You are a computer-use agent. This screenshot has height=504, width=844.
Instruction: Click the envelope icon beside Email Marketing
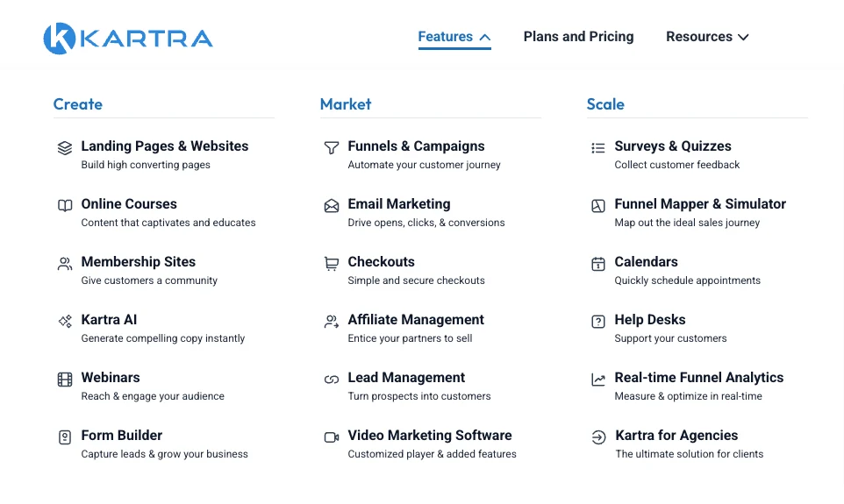(x=332, y=205)
